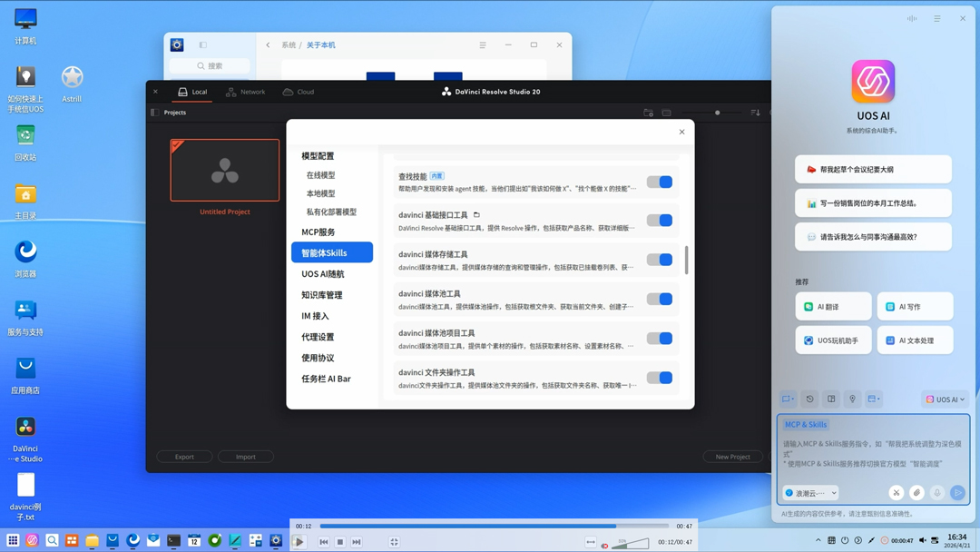Click the location pin icon in UOS AI
The image size is (980, 552).
[852, 399]
